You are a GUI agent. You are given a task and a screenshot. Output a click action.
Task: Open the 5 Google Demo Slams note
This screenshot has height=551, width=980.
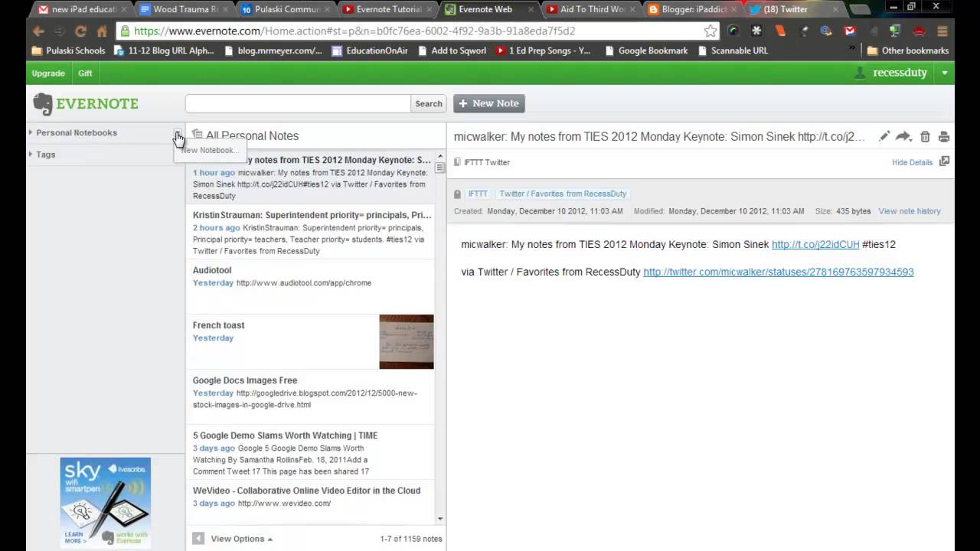310,452
